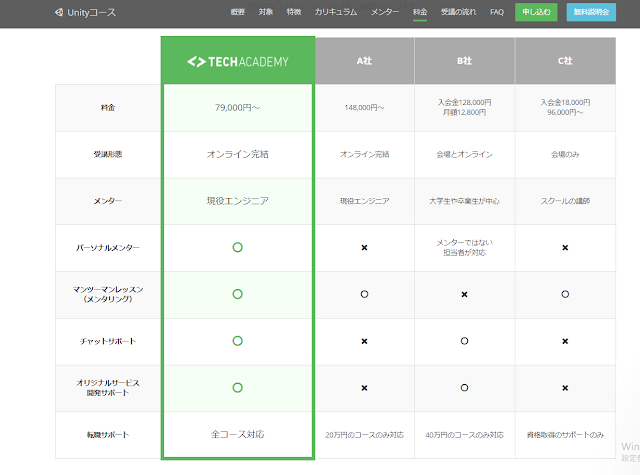This screenshot has width=640, height=475.
Task: Click the マンツーマンレッスン row label
Action: [x=108, y=294]
